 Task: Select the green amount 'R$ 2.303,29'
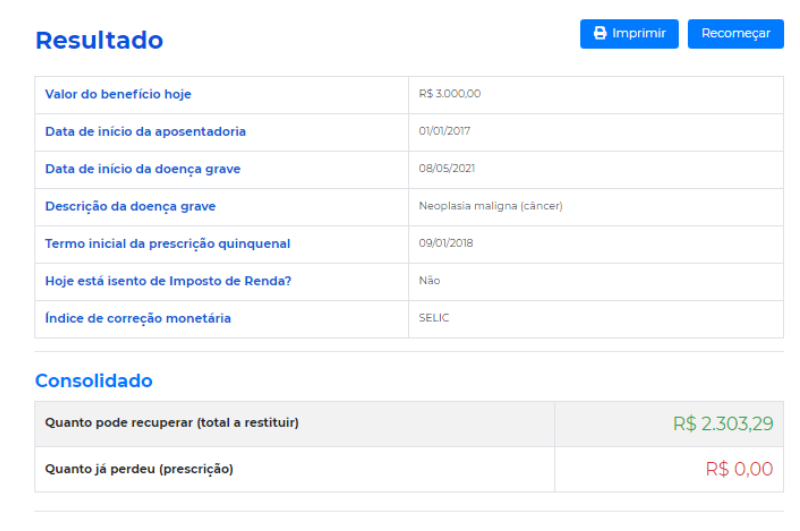pyautogui.click(x=723, y=424)
